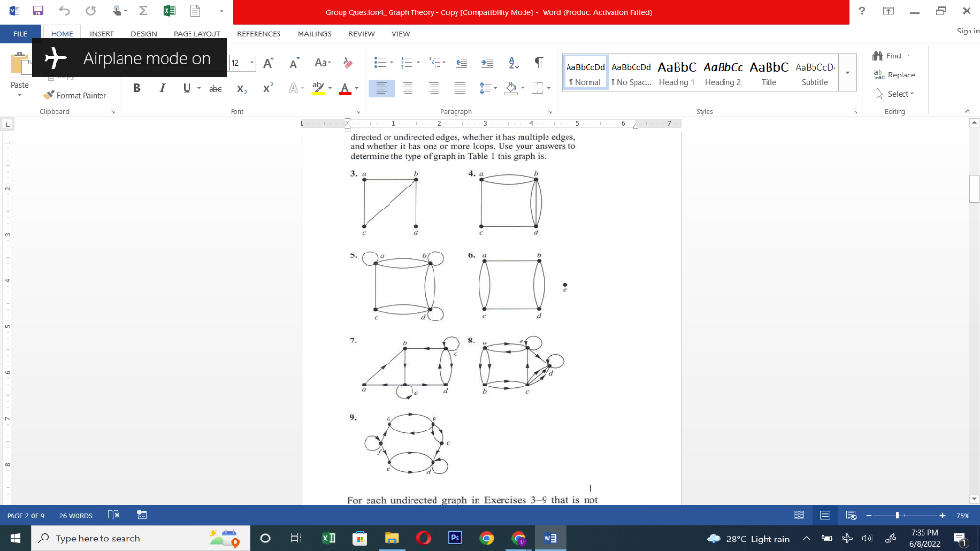Switch to the MAILINGS tab
This screenshot has height=551, width=980.
coord(314,33)
